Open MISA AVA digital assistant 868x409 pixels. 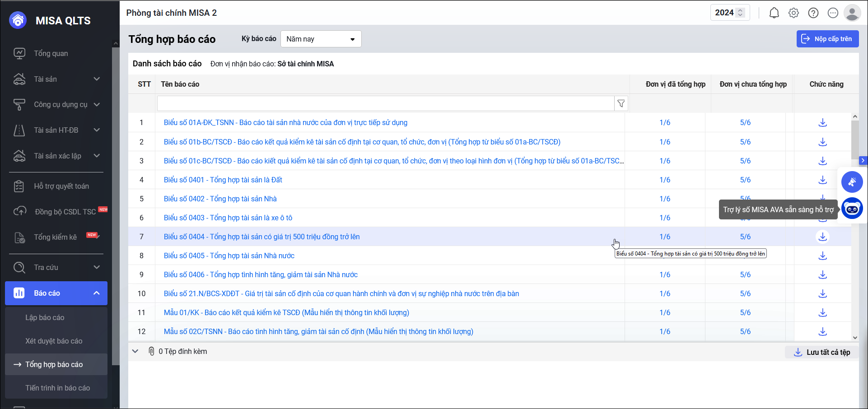click(x=852, y=209)
